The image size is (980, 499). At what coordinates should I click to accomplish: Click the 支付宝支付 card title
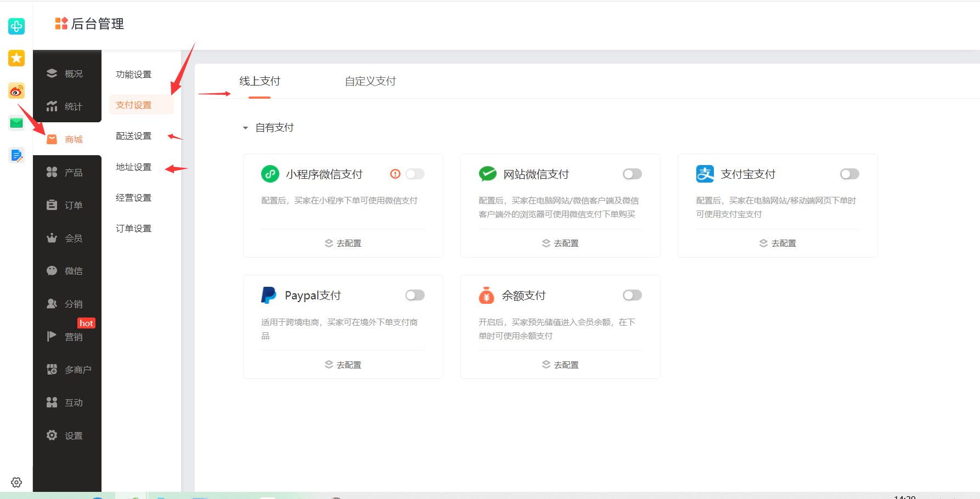pos(748,174)
